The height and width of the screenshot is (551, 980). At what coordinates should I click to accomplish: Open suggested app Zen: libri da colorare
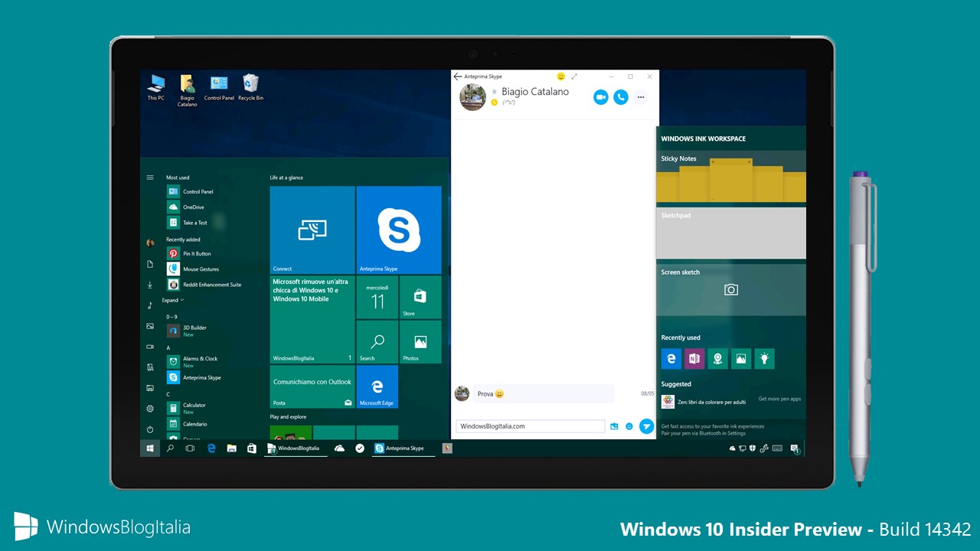(704, 402)
